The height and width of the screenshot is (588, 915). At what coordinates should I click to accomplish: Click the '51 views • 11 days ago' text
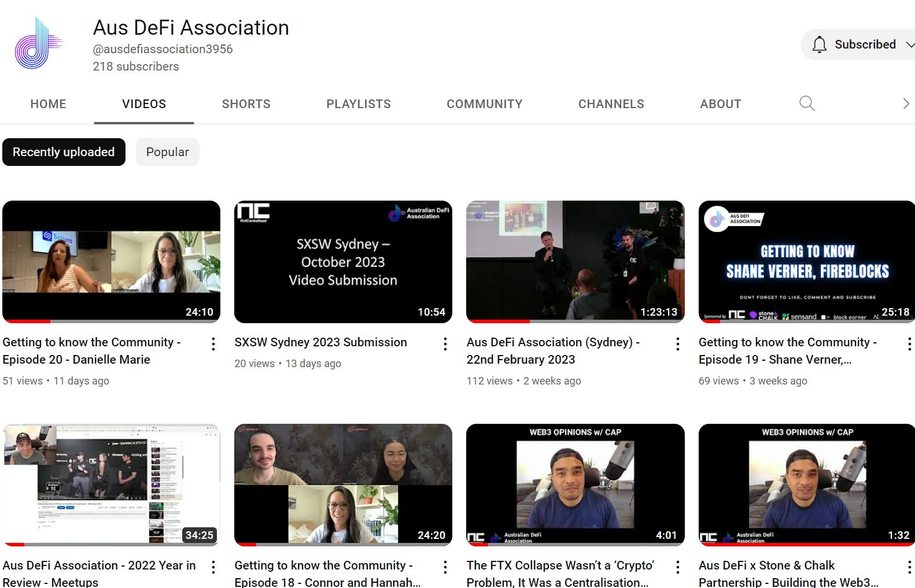(56, 381)
